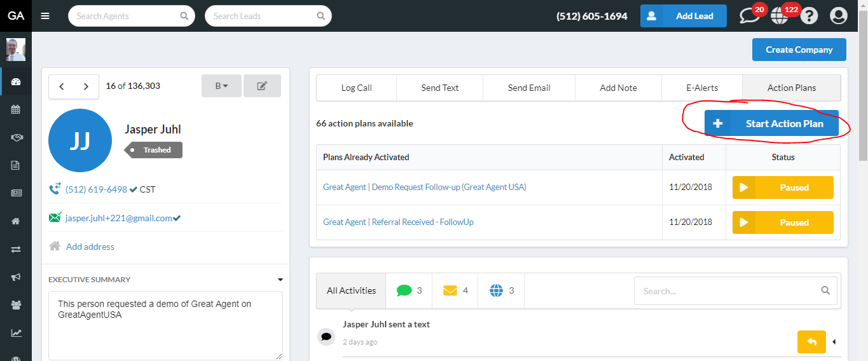Click the edit lead pencil icon button
Viewport: 868px width, 361px height.
point(262,86)
